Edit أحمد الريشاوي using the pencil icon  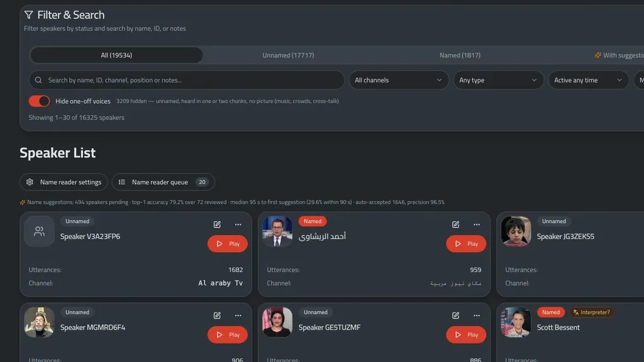(455, 224)
